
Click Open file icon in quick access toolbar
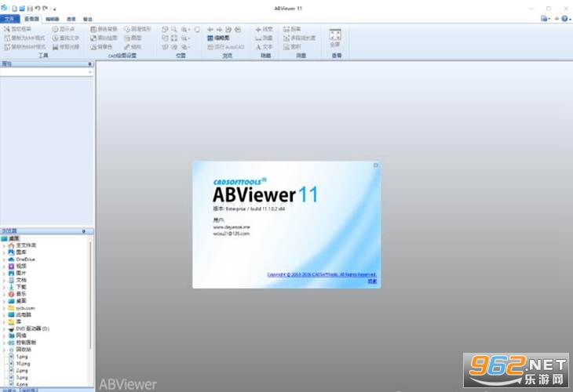click(22, 9)
